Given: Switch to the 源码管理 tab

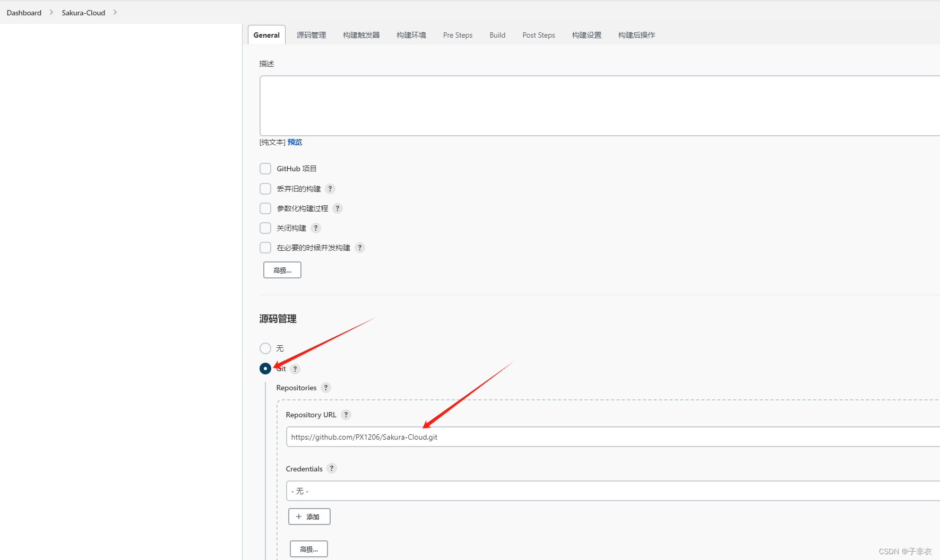Looking at the screenshot, I should (x=312, y=35).
